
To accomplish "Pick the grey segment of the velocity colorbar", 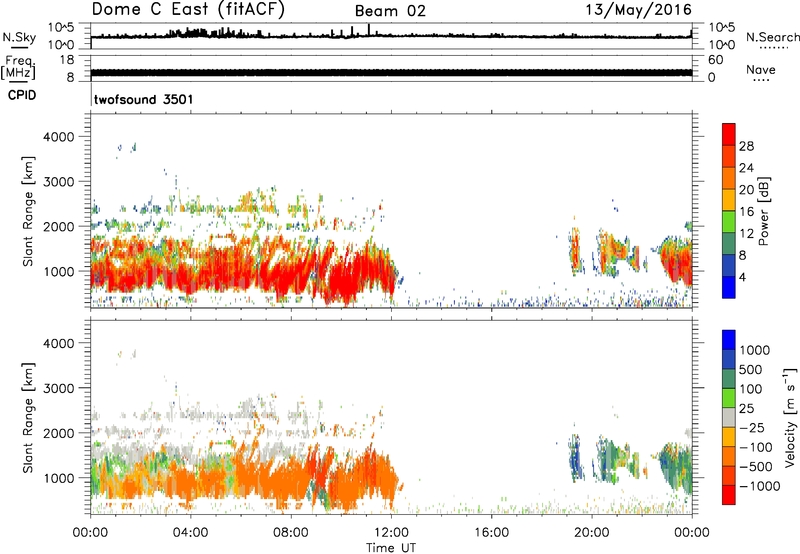I will click(729, 417).
